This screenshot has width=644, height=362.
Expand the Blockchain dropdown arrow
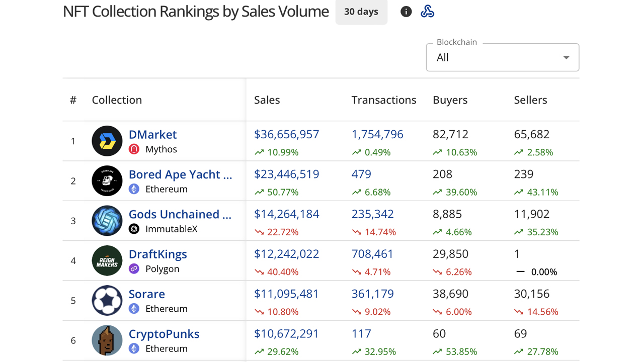pyautogui.click(x=566, y=57)
